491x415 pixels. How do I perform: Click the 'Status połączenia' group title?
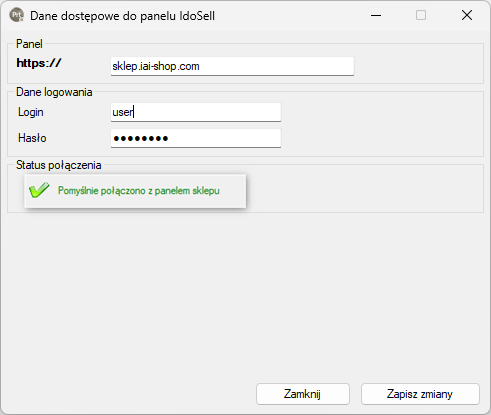[59, 165]
